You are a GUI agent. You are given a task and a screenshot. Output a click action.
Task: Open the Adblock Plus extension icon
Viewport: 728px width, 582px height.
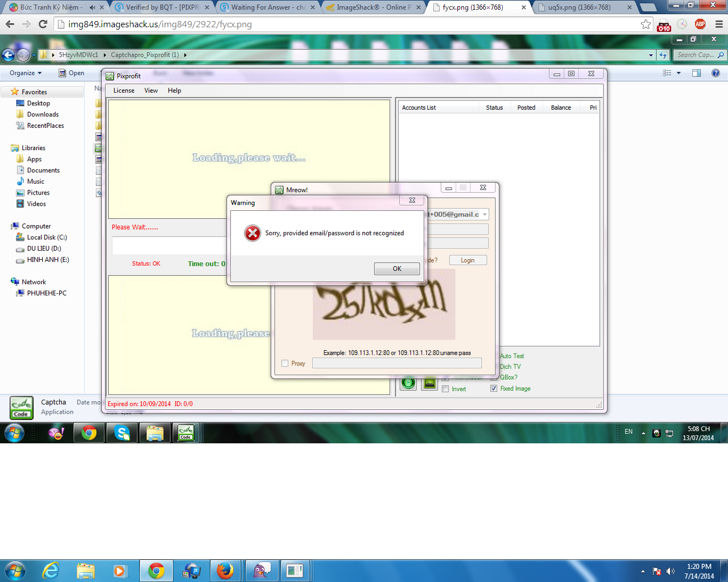pyautogui.click(x=700, y=24)
